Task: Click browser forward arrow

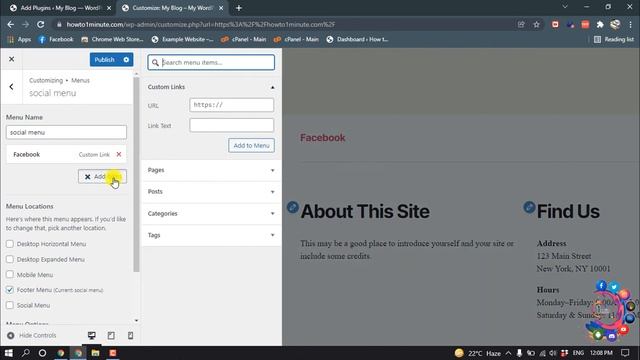Action: coord(25,24)
